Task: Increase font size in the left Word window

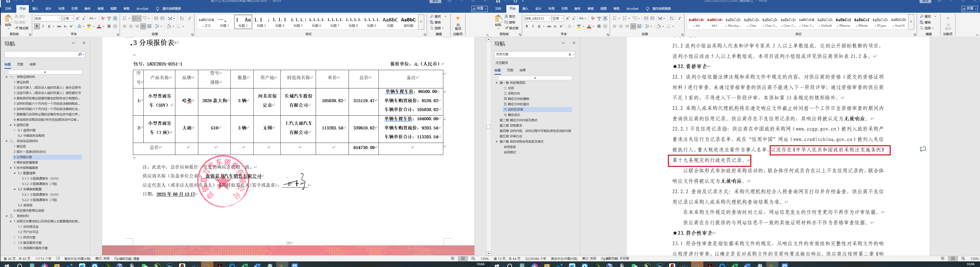Action: pos(78,18)
